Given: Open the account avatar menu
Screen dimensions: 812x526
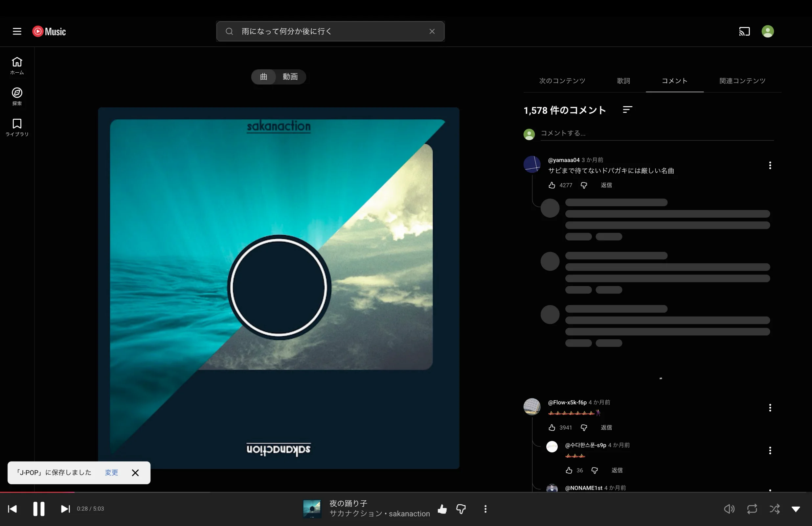Looking at the screenshot, I should click(768, 32).
